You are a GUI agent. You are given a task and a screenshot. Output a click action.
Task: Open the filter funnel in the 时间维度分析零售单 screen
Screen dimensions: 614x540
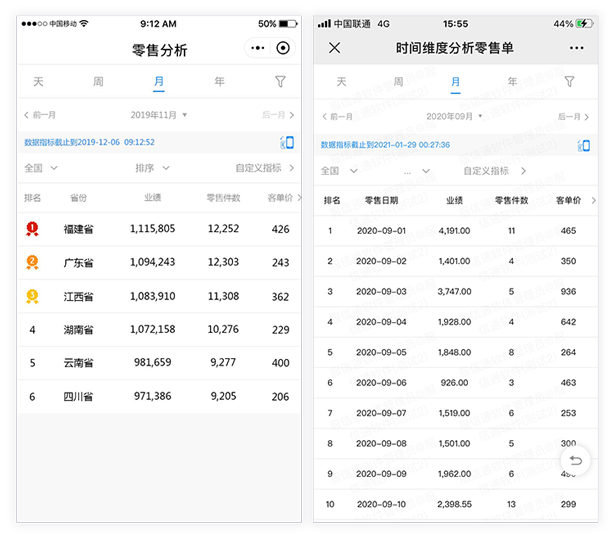pos(569,81)
